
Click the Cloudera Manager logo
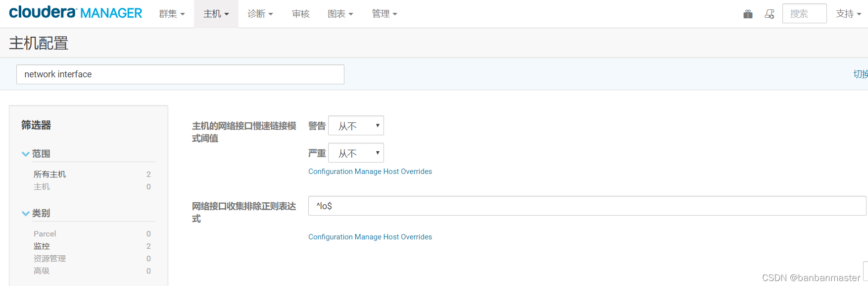point(76,13)
